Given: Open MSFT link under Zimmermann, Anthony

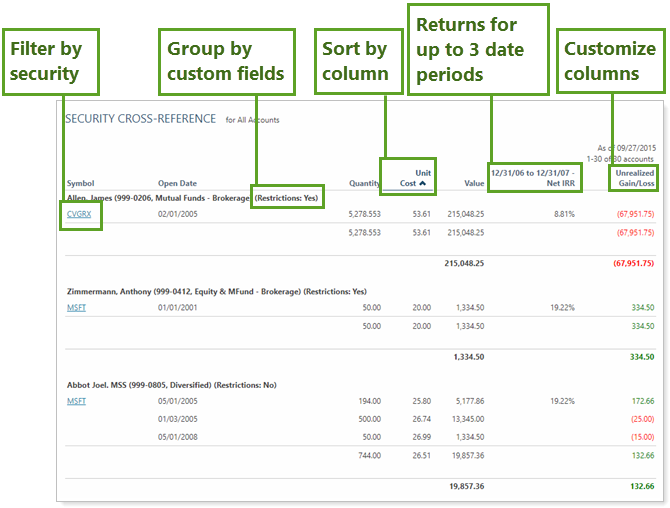Looking at the screenshot, I should 76,308.
